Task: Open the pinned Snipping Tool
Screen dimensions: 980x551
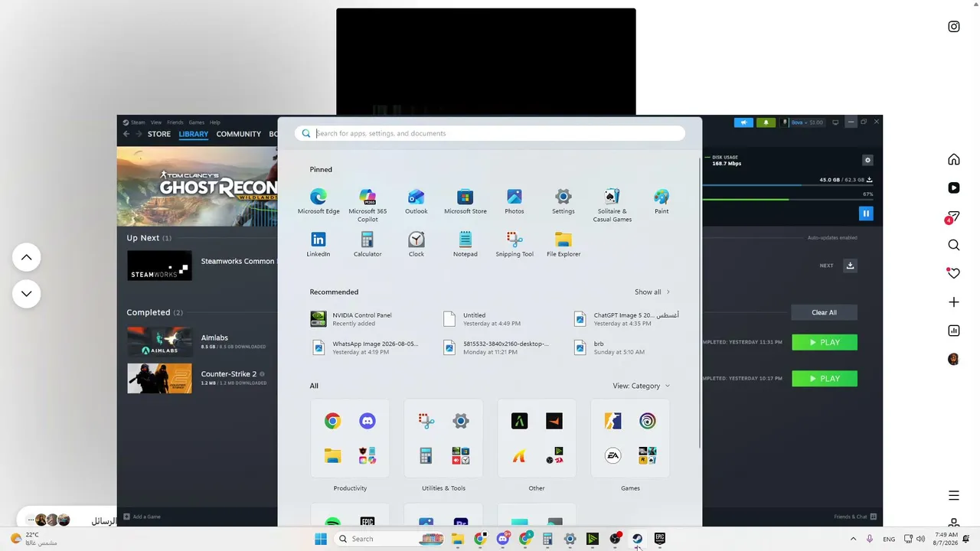Action: coord(514,244)
